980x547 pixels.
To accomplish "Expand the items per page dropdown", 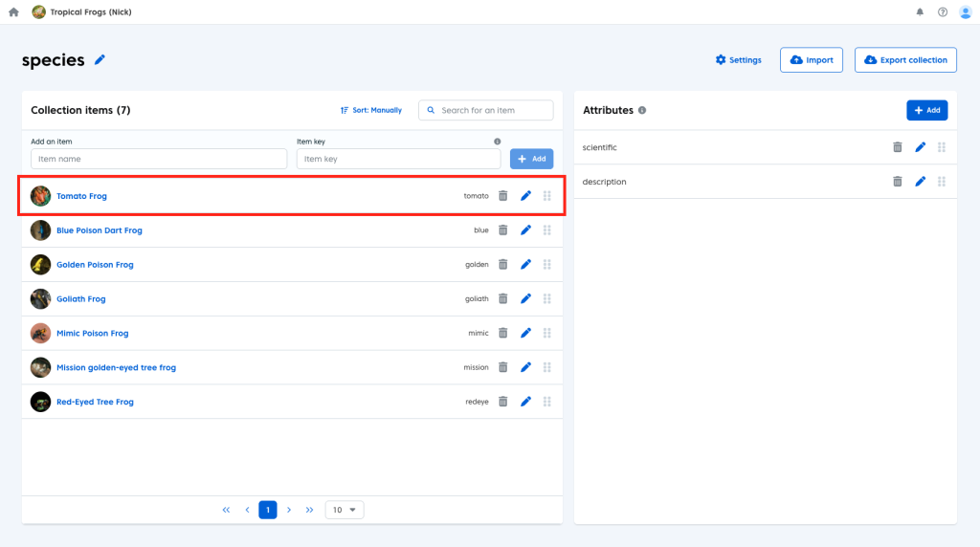I will (345, 510).
